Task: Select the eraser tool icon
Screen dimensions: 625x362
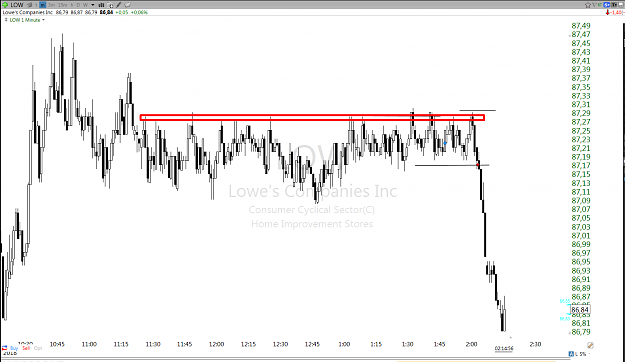Action: [x=128, y=5]
